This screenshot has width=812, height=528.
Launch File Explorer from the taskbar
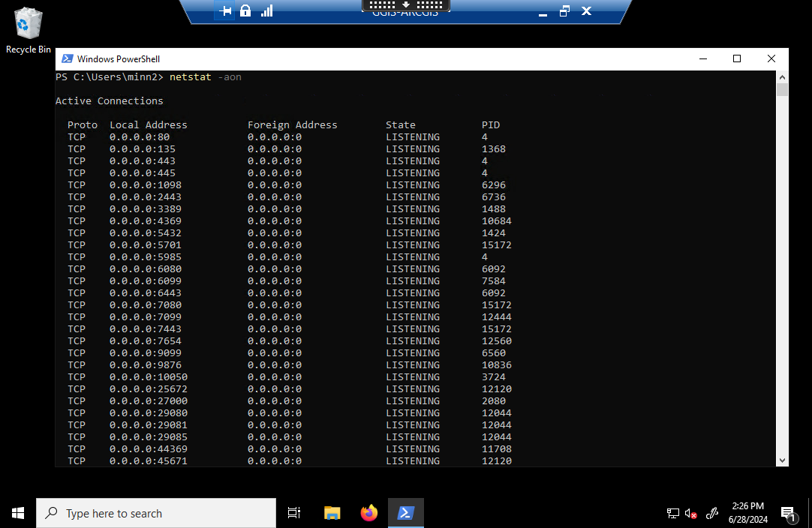point(332,513)
